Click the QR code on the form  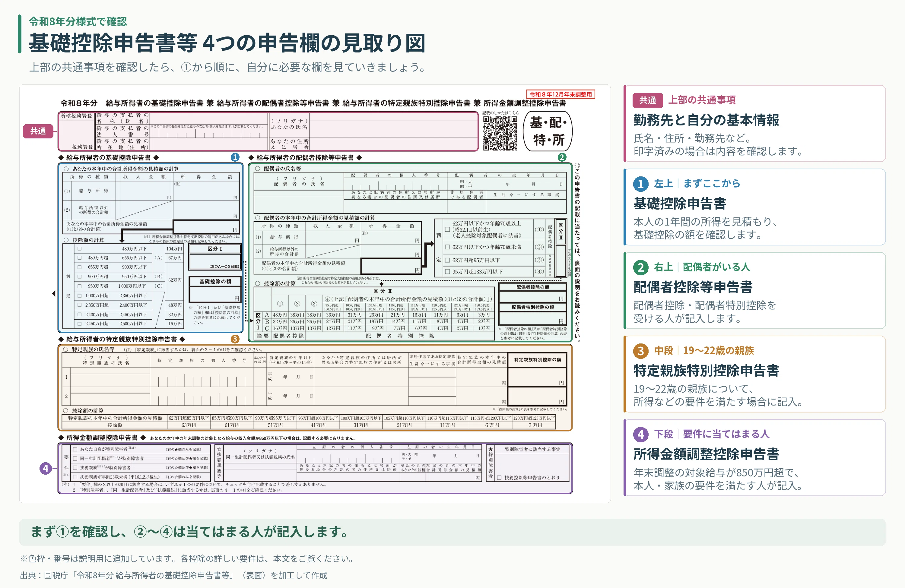[500, 133]
